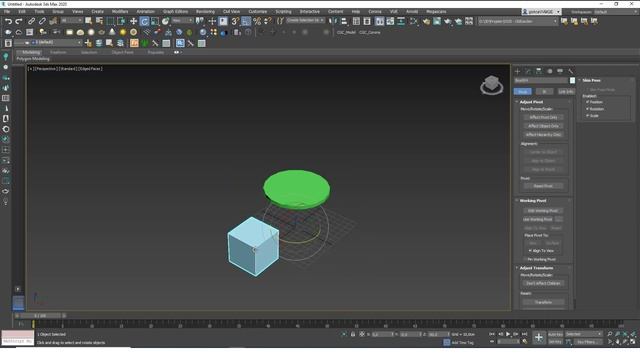This screenshot has height=360, width=640.
Task: Switch to Object Paint ribbon tab
Action: 122,53
